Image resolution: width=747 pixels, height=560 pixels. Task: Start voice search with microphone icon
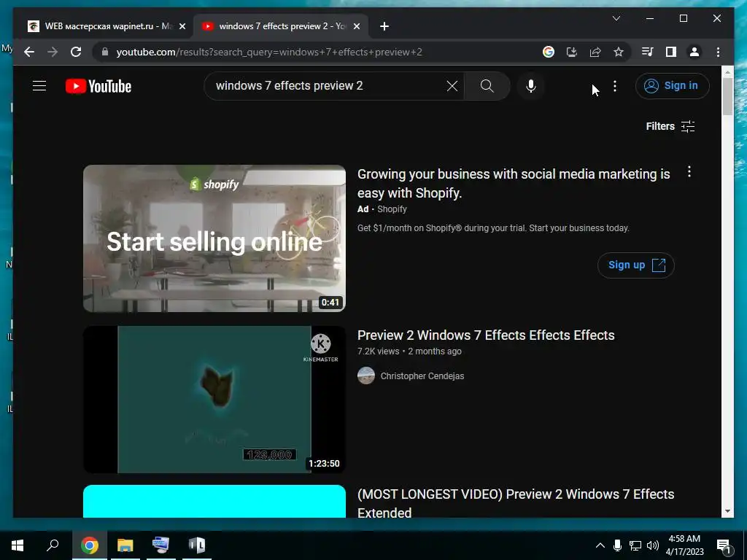tap(531, 86)
